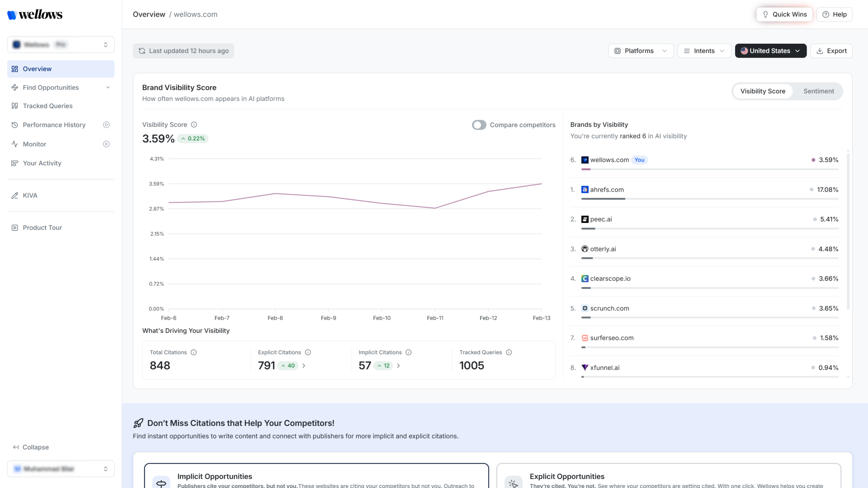The image size is (868, 488).
Task: Click the info icon next to Visibility Score
Action: click(x=194, y=124)
